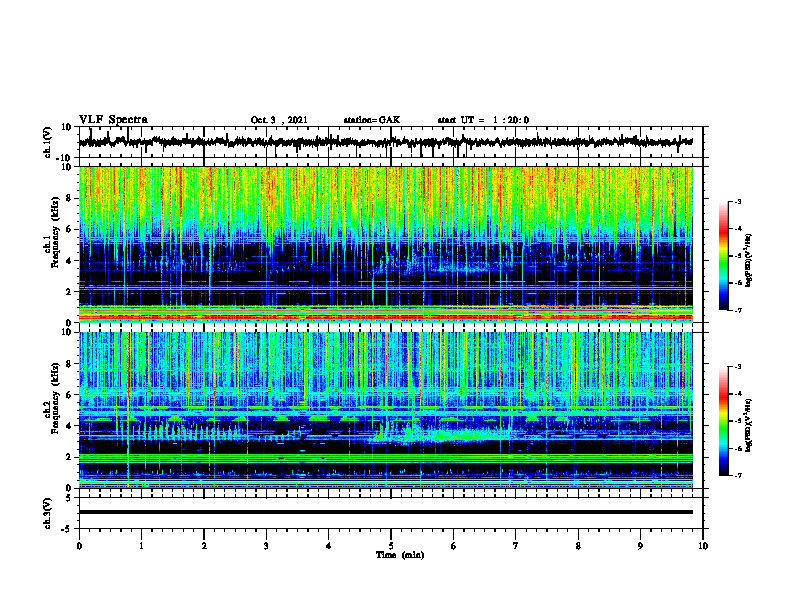
Task: Click time axis tick label "3"
Action: tap(266, 546)
